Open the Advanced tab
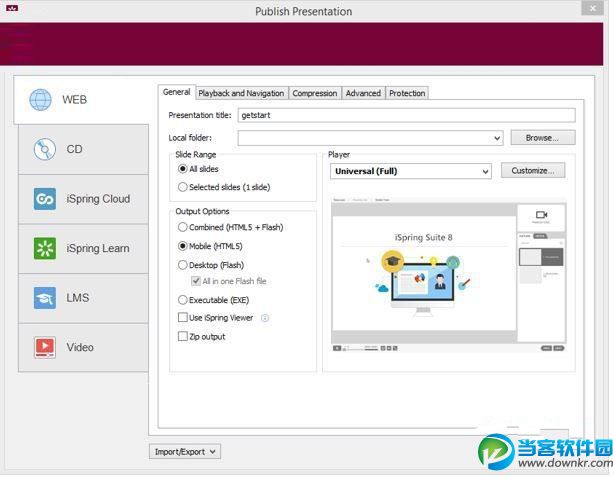Screen dimensions: 614x477 (x=363, y=93)
